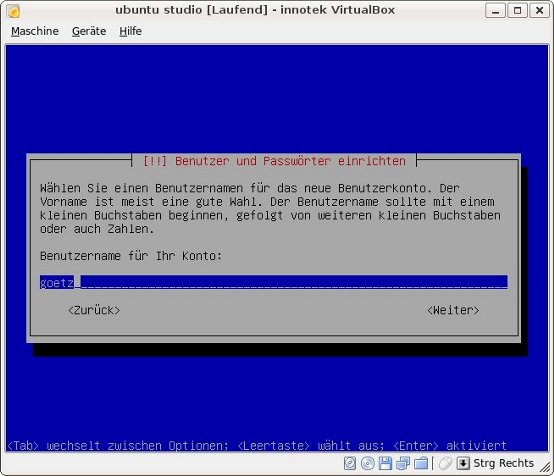Image resolution: width=554 pixels, height=476 pixels.
Task: Click into the Benutzername input field
Action: click(273, 282)
